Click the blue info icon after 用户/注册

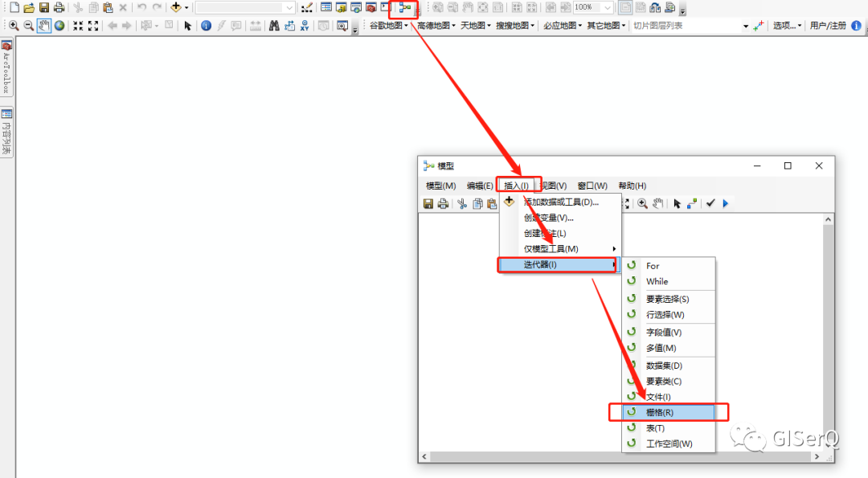[856, 26]
